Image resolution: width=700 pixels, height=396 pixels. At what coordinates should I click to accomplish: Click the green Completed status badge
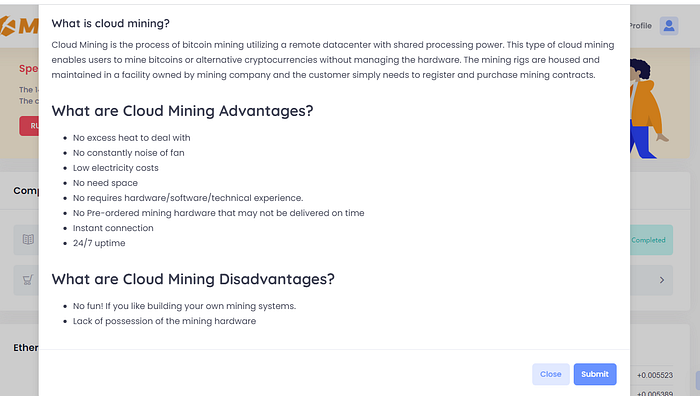(x=651, y=240)
